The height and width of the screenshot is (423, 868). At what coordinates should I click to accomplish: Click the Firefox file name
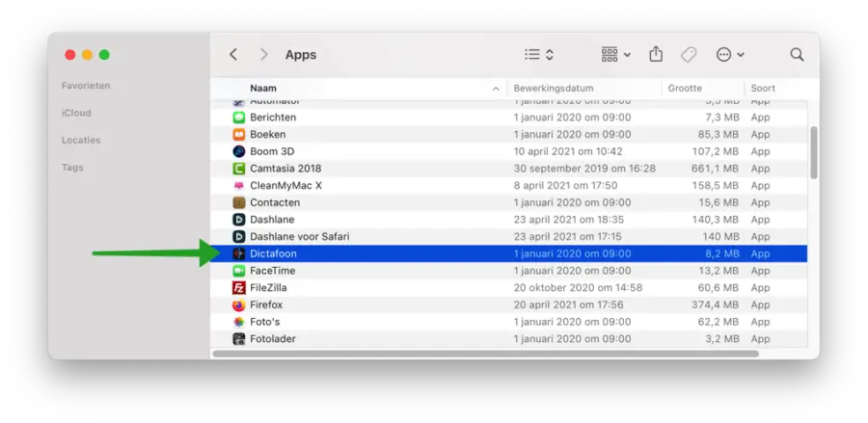tap(266, 304)
